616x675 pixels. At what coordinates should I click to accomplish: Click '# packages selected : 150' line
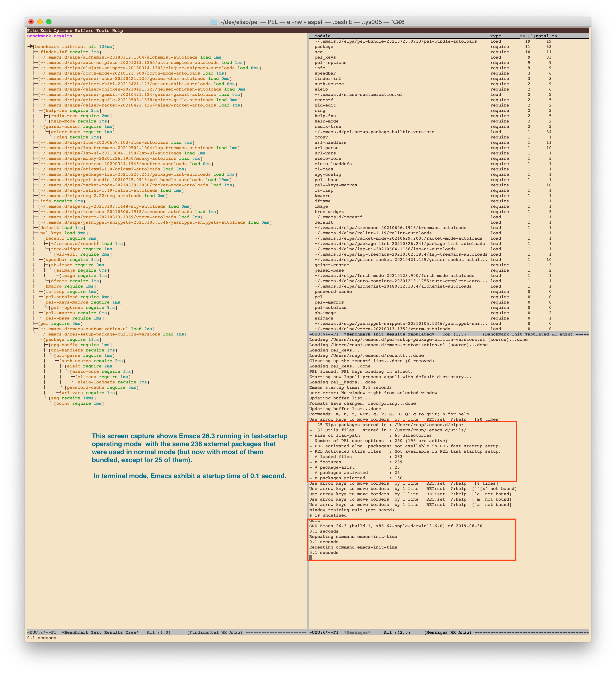356,478
